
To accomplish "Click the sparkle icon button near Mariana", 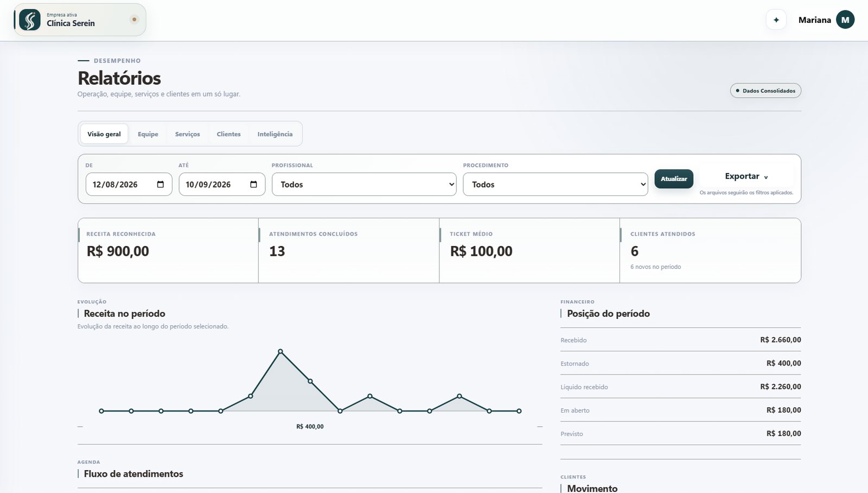I will click(776, 20).
